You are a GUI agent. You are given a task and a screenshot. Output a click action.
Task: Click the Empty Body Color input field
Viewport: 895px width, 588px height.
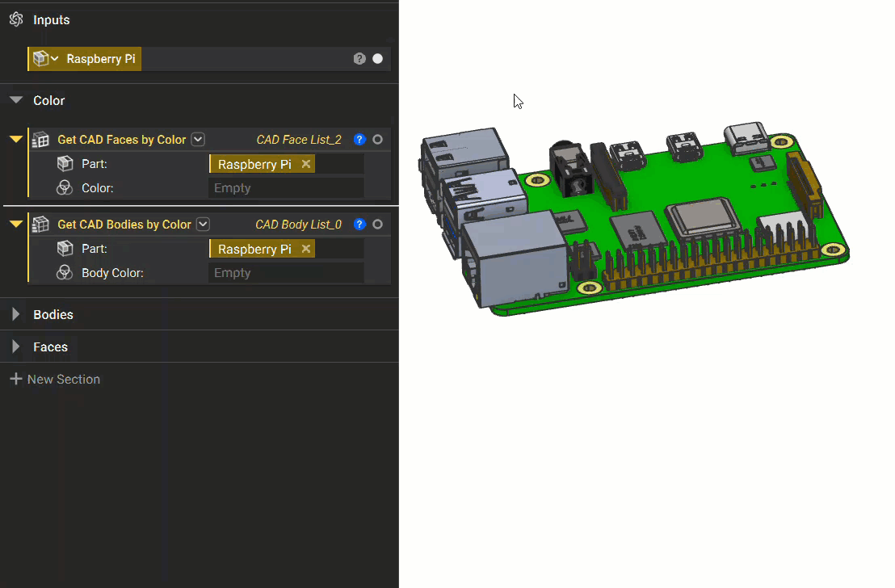coord(287,272)
